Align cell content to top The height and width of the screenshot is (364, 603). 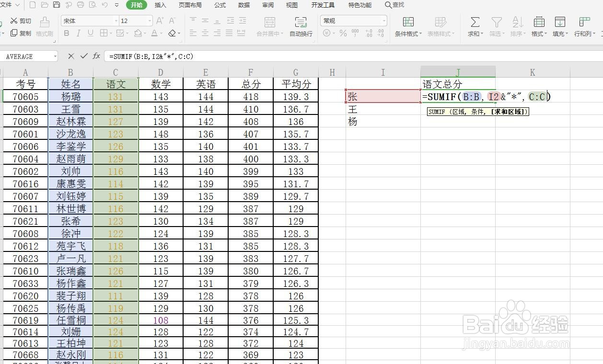(193, 21)
